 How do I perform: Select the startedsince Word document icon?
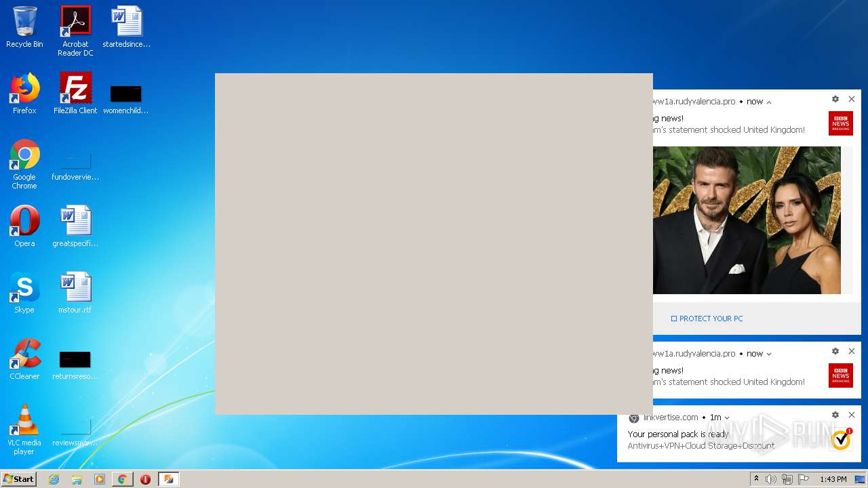tap(126, 27)
